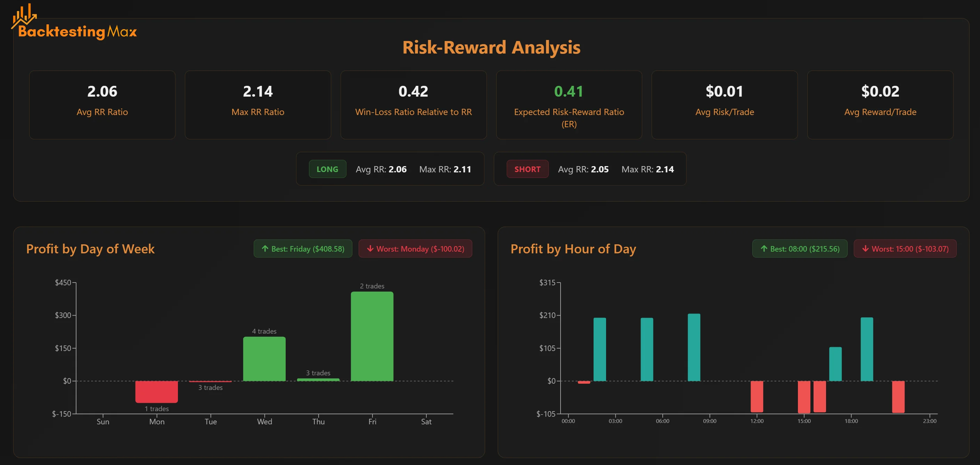
Task: Click the tall green Friday profit bar
Action: coord(372,336)
